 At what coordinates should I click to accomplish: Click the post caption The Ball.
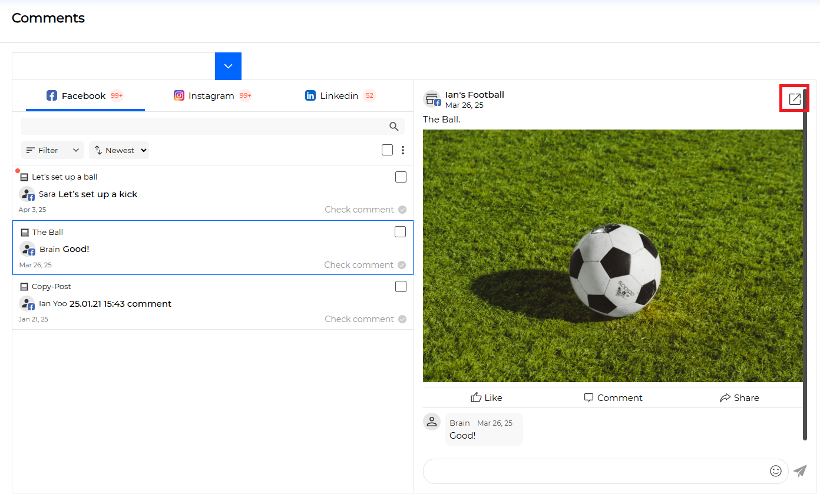442,119
